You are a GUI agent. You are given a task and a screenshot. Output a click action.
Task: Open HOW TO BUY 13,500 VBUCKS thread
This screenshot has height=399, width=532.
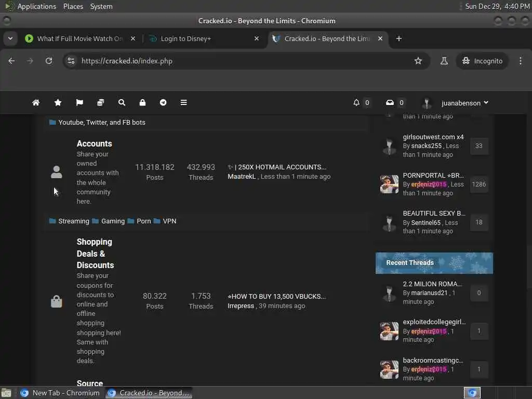[276, 296]
